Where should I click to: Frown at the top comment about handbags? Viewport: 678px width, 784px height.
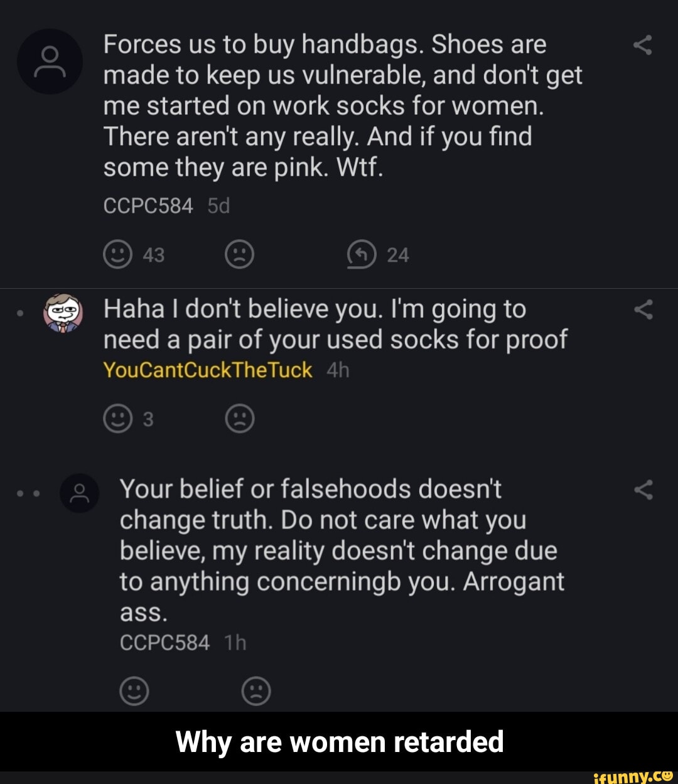(x=239, y=255)
